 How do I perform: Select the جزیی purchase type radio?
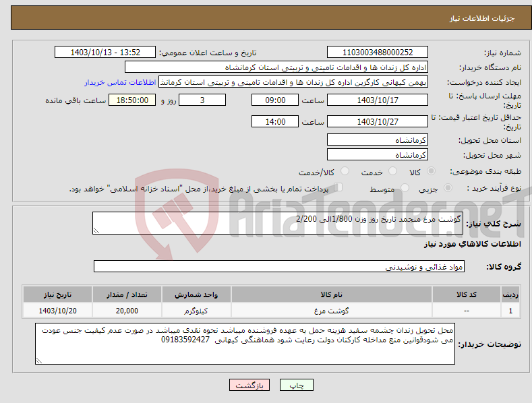click(x=448, y=187)
